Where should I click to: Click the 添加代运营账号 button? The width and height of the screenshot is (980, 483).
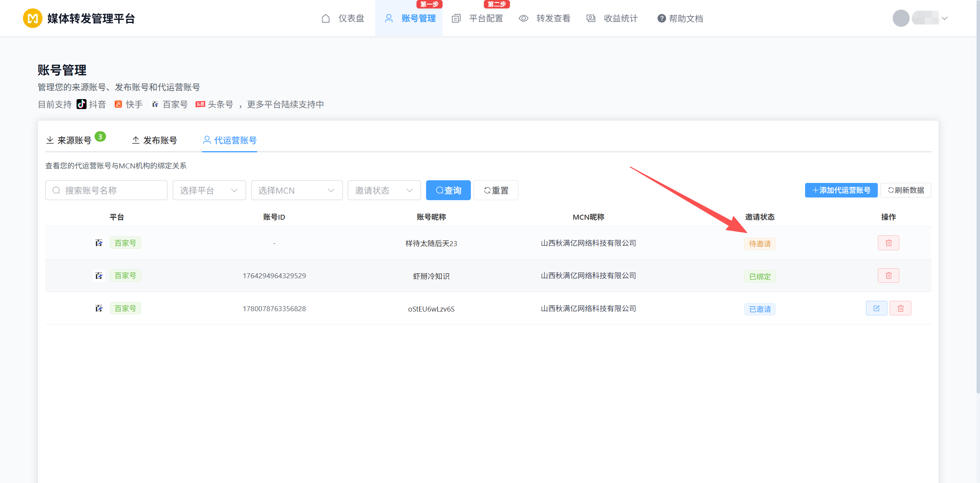841,190
